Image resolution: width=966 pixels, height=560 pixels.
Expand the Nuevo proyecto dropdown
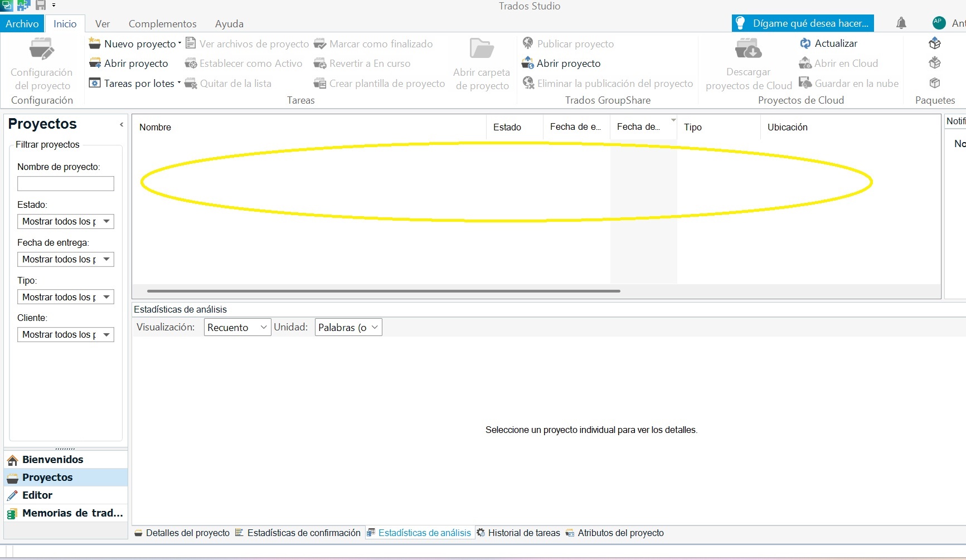tap(179, 43)
